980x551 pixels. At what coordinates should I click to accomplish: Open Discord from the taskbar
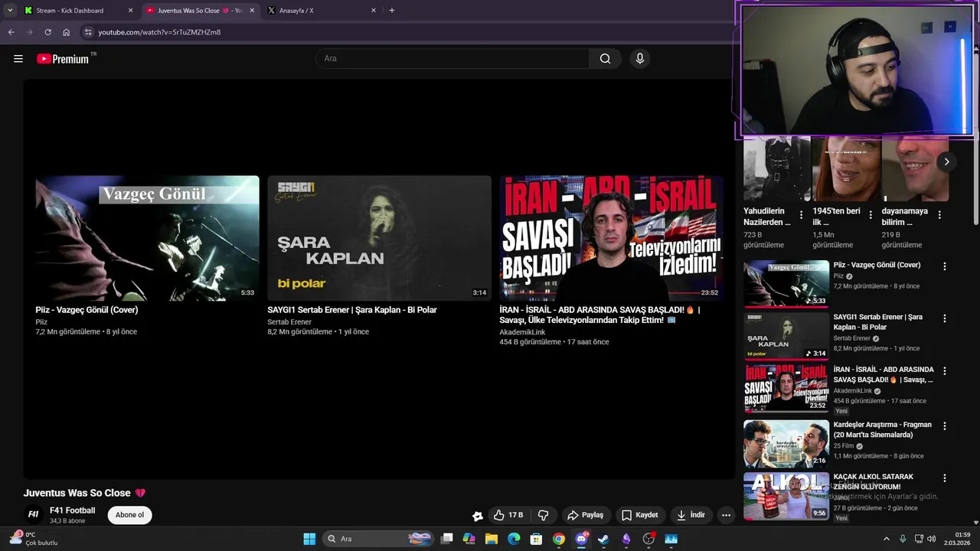(x=581, y=539)
